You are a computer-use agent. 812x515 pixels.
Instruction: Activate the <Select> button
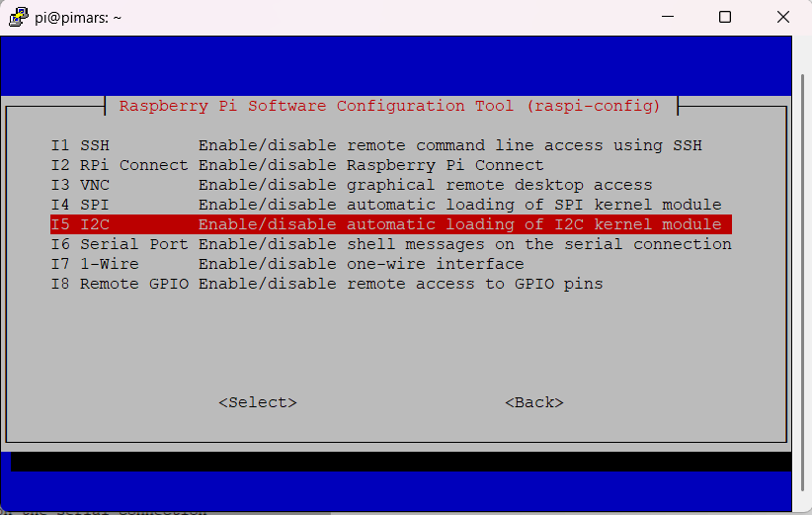(x=258, y=402)
